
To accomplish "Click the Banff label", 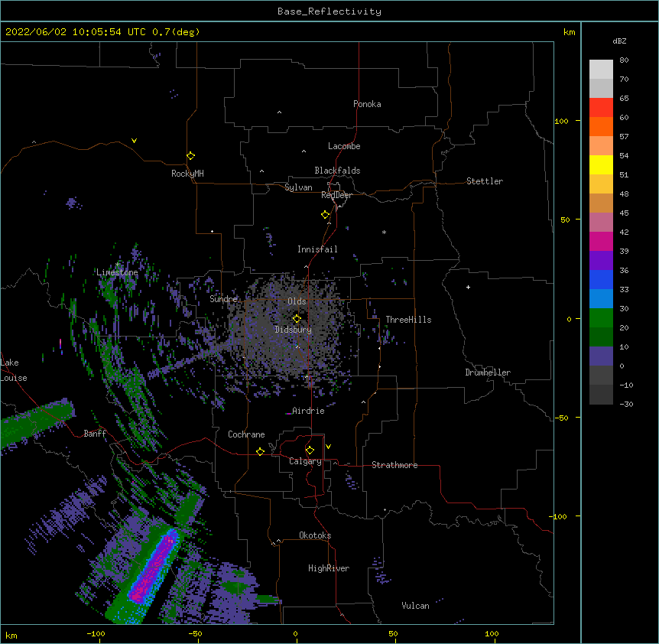I will [95, 434].
